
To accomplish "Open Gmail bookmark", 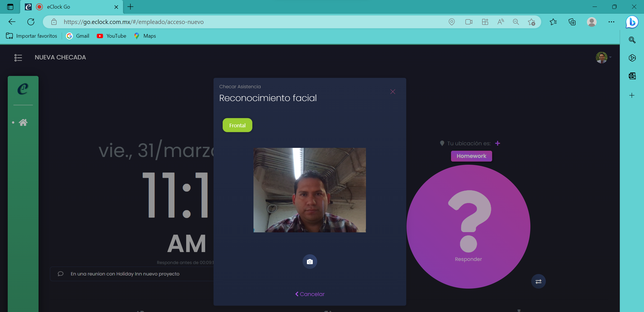I will pos(78,36).
